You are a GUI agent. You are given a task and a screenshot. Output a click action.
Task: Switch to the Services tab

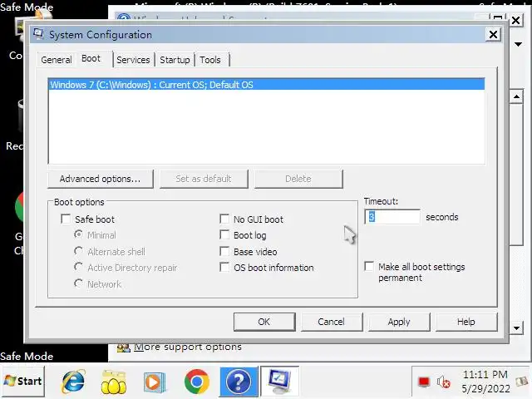click(x=133, y=60)
